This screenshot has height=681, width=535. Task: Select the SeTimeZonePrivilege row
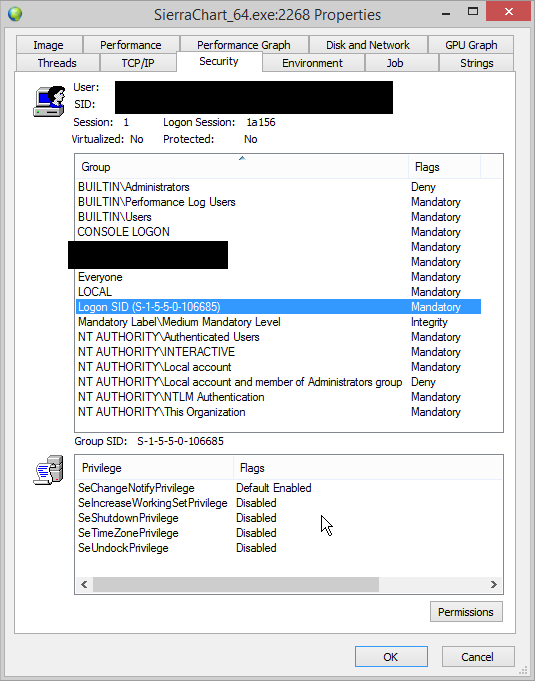289,533
